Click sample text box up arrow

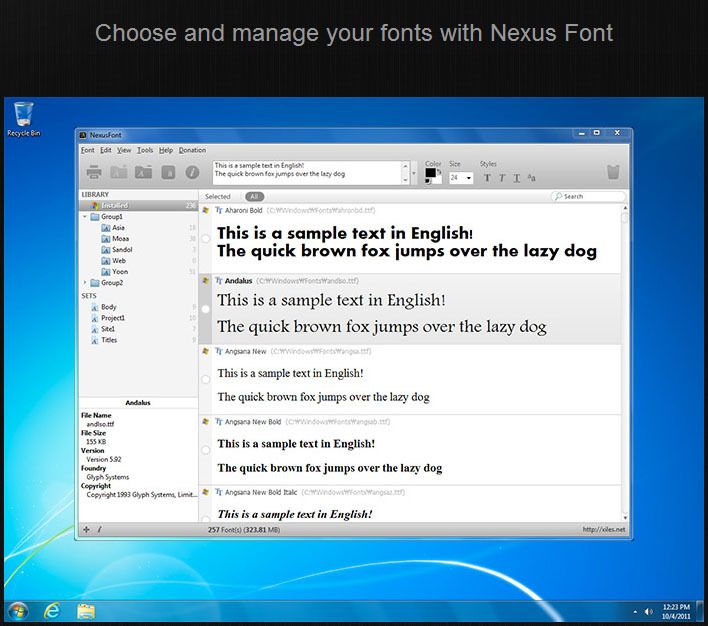405,166
